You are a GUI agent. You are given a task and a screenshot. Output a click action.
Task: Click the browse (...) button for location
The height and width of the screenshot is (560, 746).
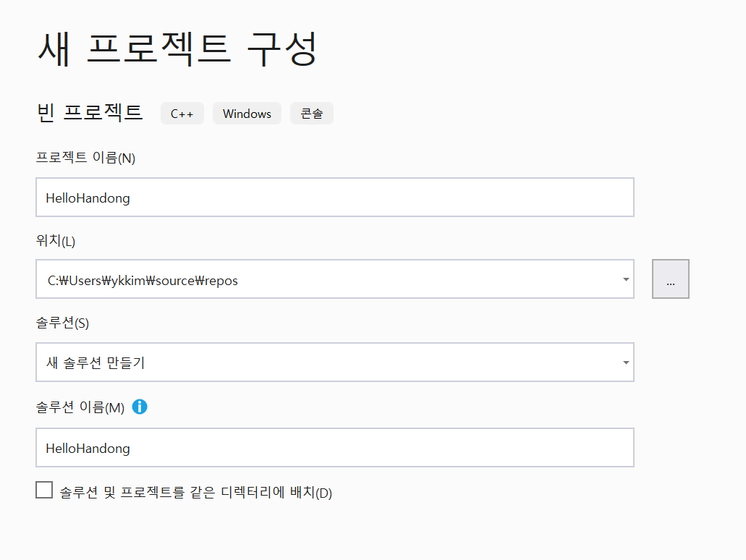(x=670, y=279)
